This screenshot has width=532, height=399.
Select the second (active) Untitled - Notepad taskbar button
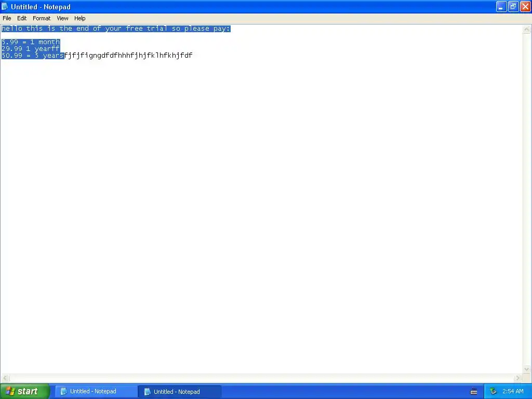coord(180,392)
